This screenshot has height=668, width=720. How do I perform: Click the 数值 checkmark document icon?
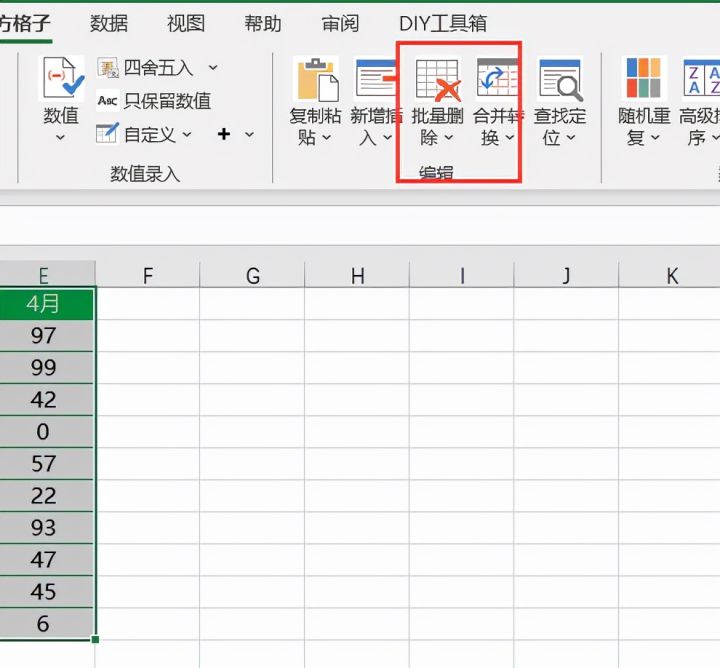point(63,78)
